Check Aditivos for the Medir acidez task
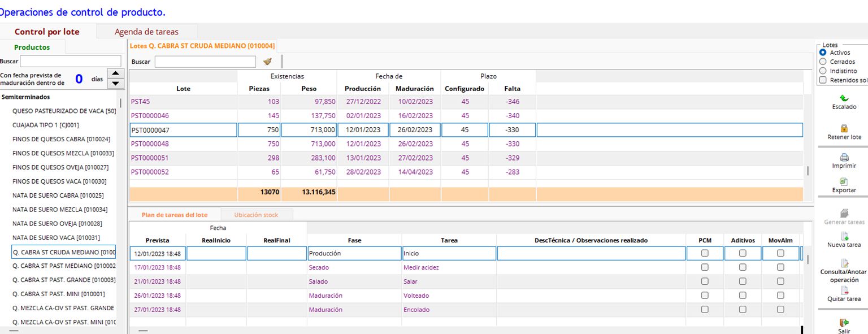The width and height of the screenshot is (868, 334). tap(742, 267)
